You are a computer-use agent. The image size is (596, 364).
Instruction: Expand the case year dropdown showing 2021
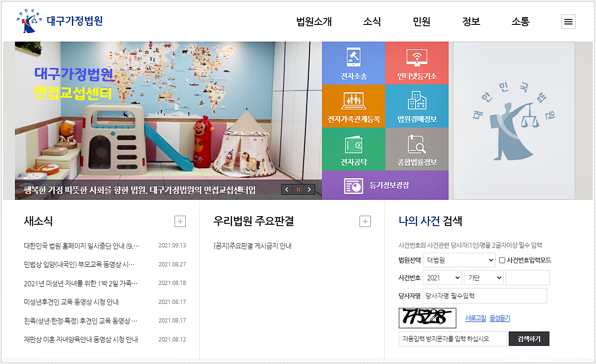tap(443, 278)
